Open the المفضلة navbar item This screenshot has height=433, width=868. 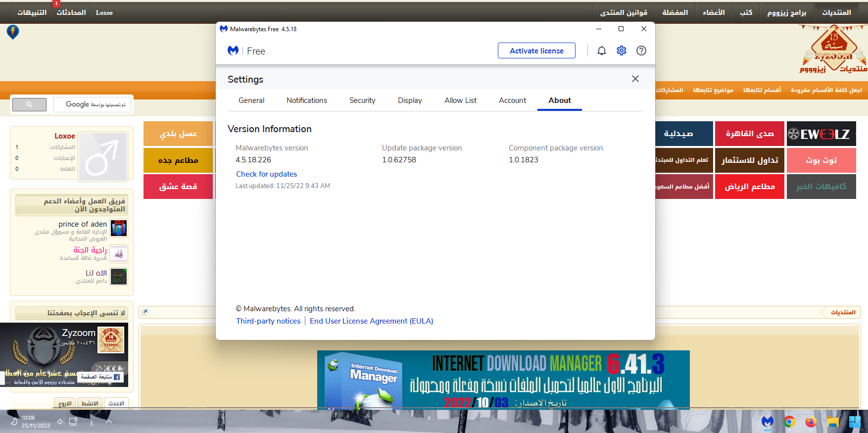point(675,12)
